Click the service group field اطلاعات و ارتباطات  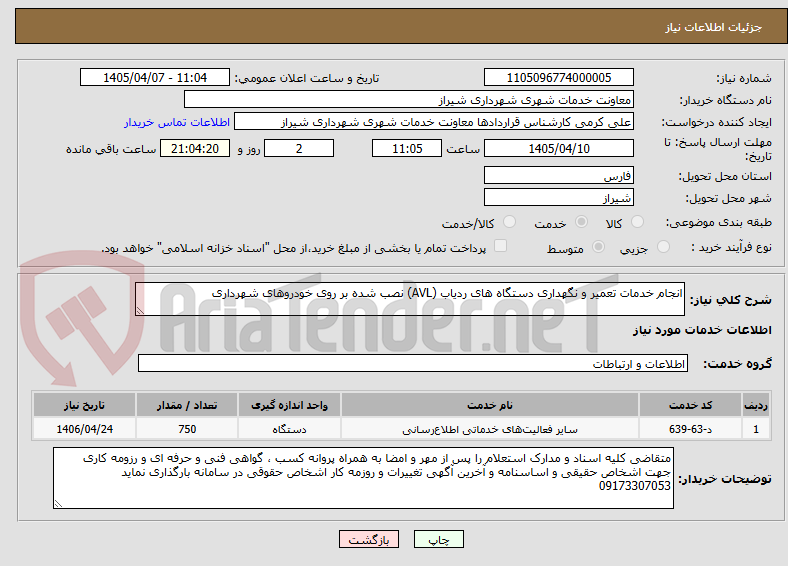413,363
